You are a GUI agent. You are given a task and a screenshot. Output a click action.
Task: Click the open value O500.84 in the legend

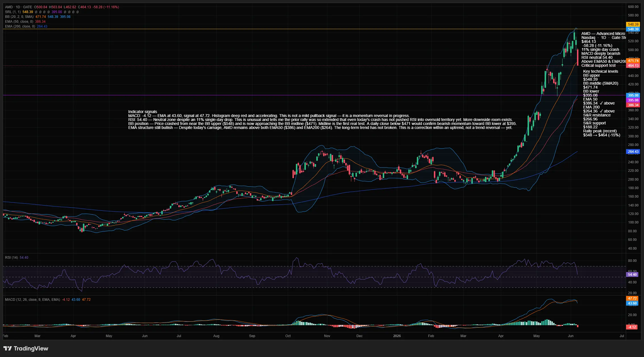41,7
